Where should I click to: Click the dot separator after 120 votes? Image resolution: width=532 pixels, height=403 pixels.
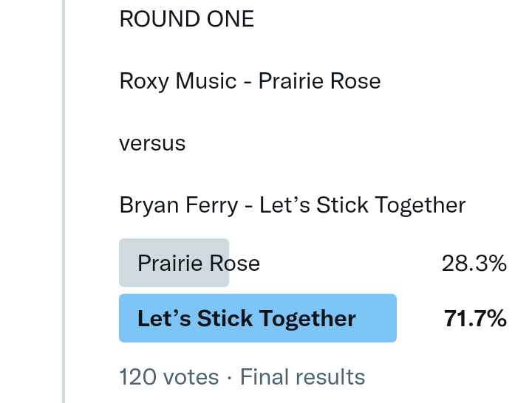click(x=230, y=377)
